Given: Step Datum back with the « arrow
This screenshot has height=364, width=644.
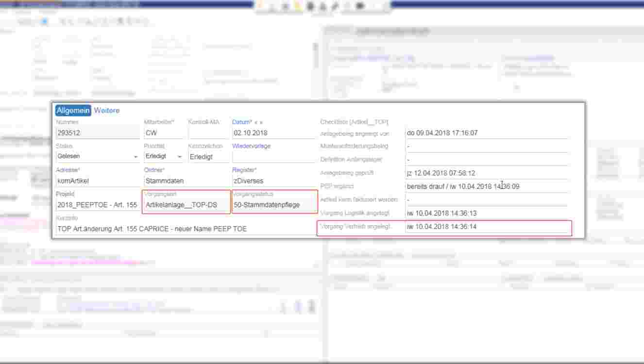Looking at the screenshot, I should [x=256, y=122].
